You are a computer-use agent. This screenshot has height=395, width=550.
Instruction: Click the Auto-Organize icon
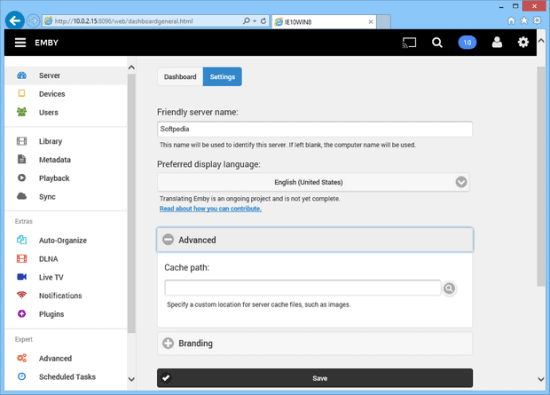(22, 240)
